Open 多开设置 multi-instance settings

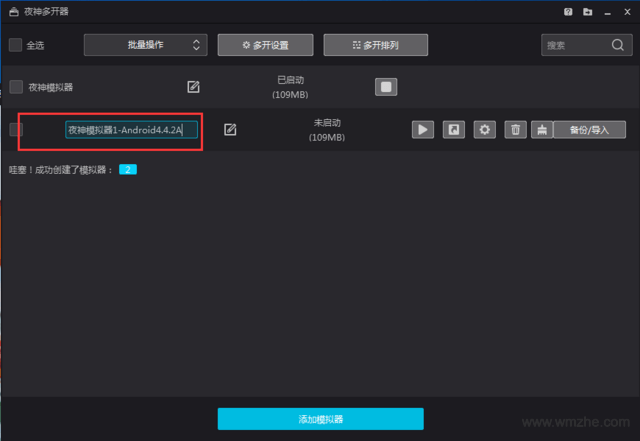[264, 45]
